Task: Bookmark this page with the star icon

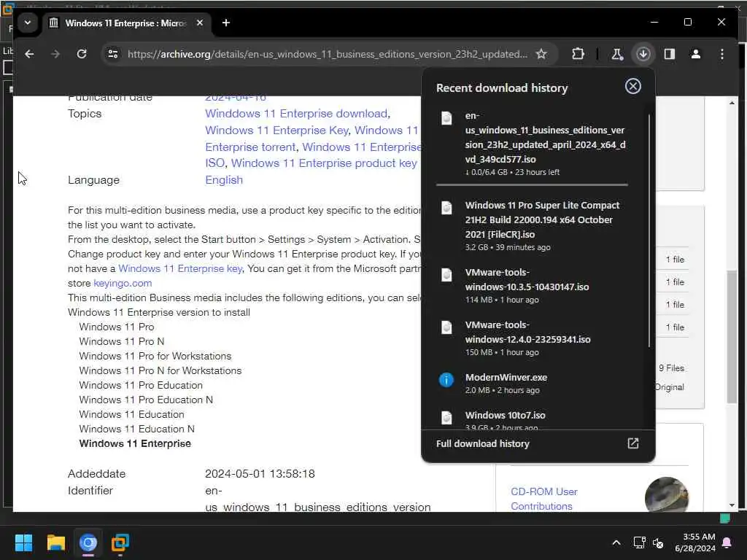Action: (x=541, y=54)
